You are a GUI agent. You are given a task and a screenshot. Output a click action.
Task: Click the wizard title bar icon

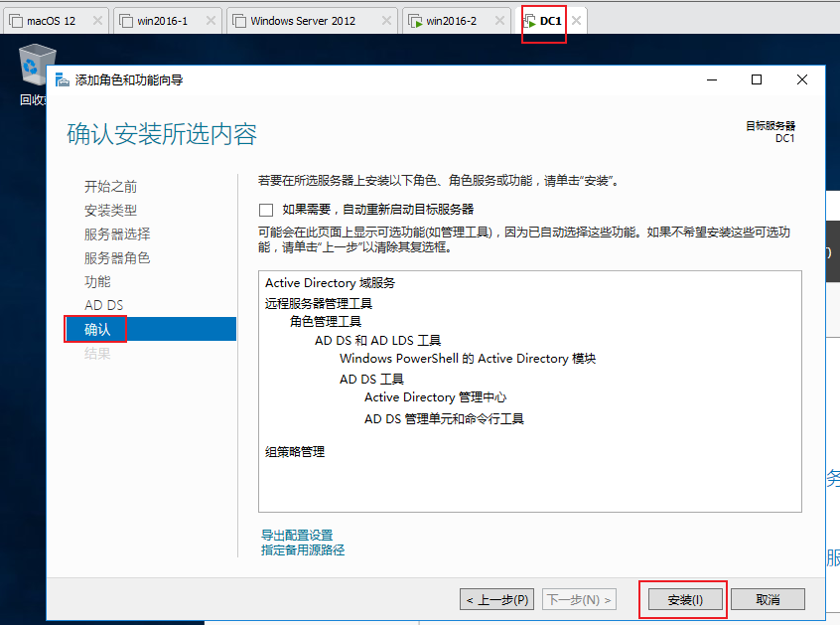pyautogui.click(x=63, y=79)
